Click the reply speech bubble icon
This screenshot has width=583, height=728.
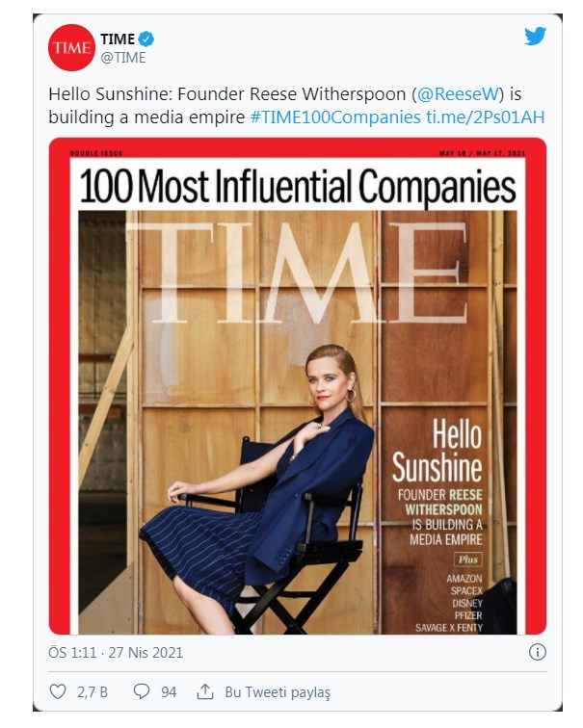coord(141,691)
